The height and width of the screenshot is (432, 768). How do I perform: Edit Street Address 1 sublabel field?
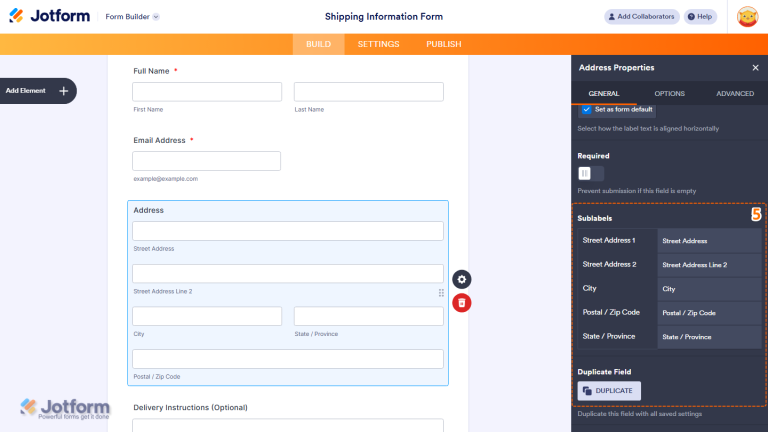(709, 240)
